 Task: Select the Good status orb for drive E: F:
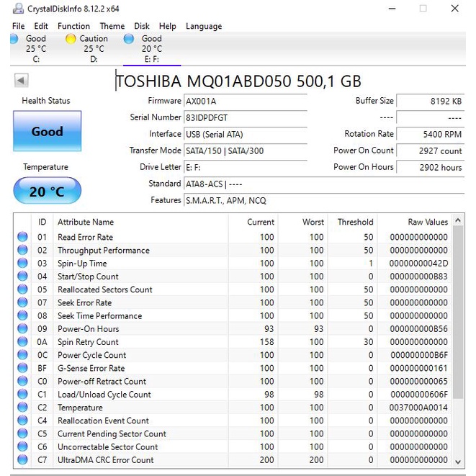pyautogui.click(x=129, y=39)
